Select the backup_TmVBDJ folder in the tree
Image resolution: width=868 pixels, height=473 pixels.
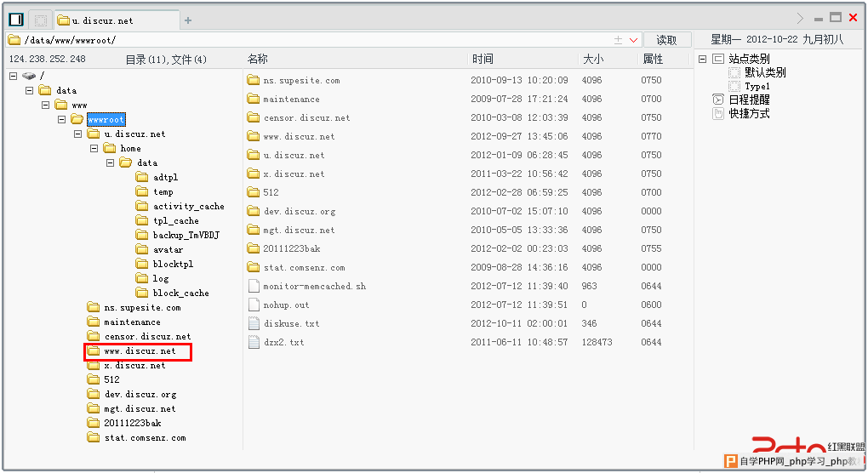click(186, 235)
